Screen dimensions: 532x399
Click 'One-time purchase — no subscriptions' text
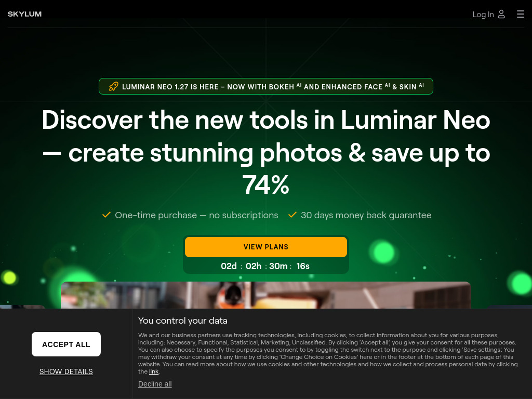click(x=196, y=215)
